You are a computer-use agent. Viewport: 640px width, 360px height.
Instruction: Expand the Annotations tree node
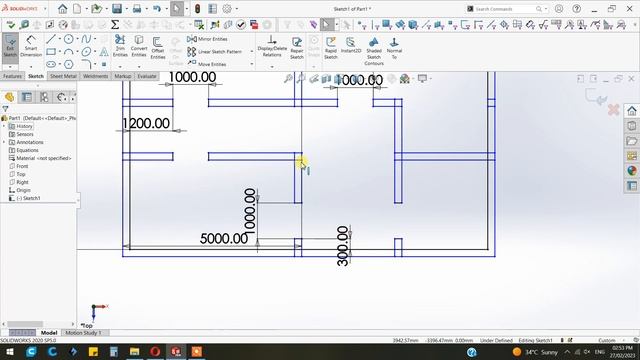click(x=4, y=142)
